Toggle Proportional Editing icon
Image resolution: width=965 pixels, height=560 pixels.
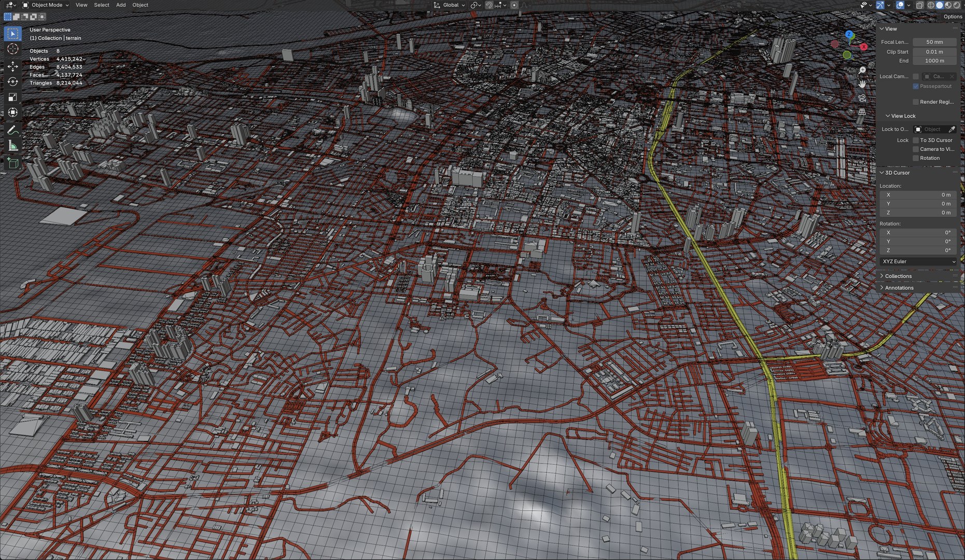pos(514,5)
